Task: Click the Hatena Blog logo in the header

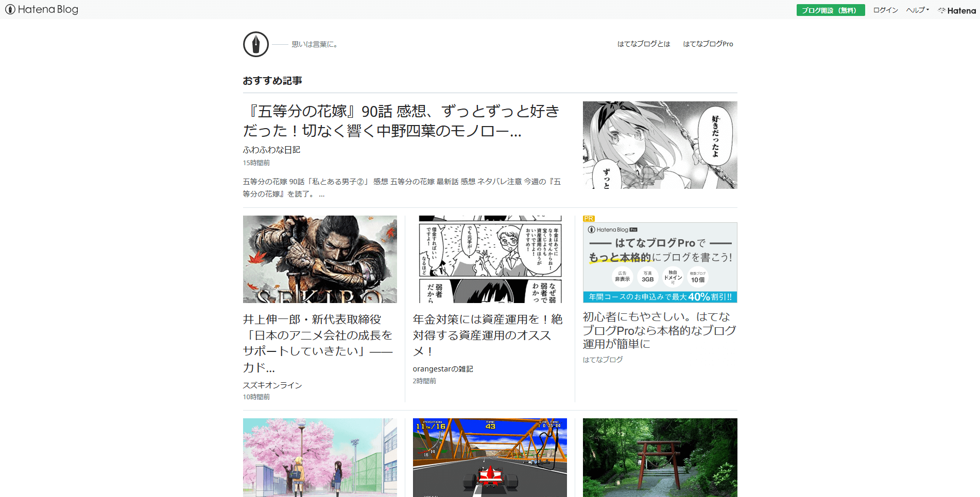Action: click(x=42, y=9)
